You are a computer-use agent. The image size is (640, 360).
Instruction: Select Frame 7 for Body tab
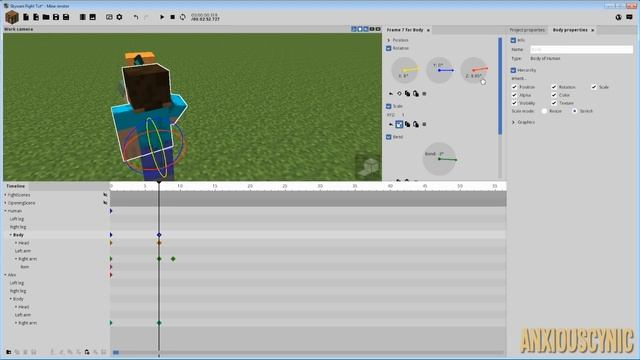point(405,30)
